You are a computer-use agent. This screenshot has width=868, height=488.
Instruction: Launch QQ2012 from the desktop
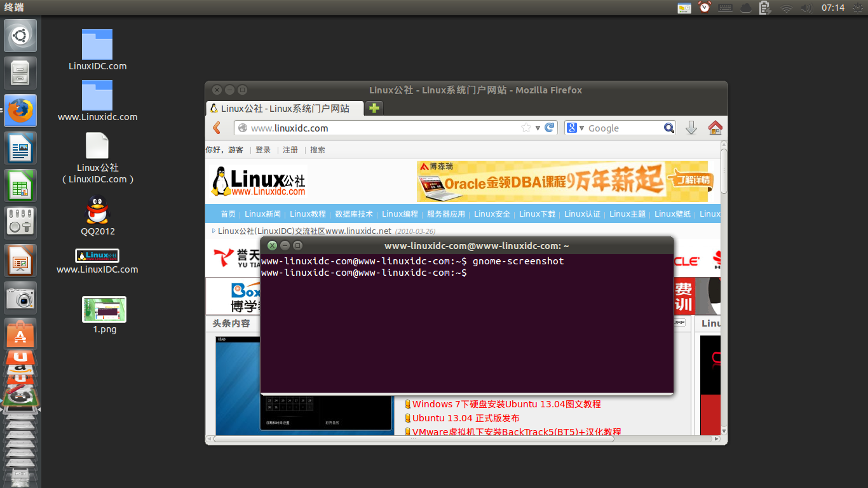pyautogui.click(x=97, y=210)
